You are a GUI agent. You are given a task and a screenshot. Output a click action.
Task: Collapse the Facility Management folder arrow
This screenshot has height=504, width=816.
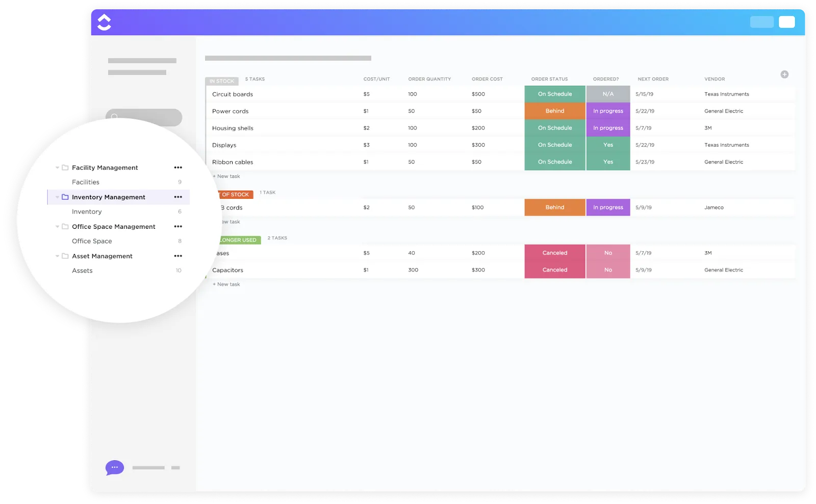point(57,168)
